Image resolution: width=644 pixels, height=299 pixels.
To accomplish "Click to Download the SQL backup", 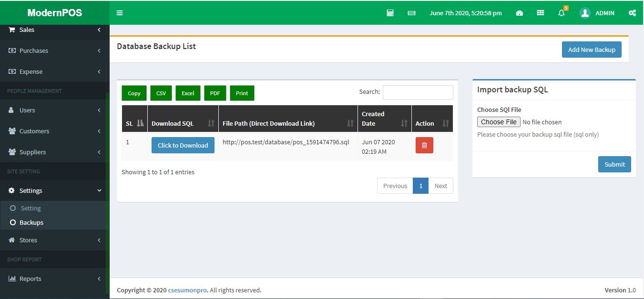I will [183, 145].
